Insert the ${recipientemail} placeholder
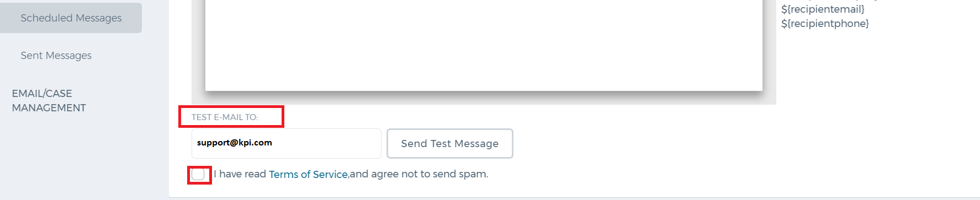Viewport: 980px width, 200px height. point(823,9)
